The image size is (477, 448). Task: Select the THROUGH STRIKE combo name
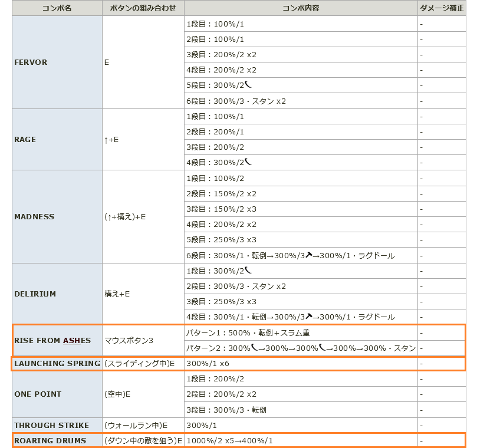point(51,425)
